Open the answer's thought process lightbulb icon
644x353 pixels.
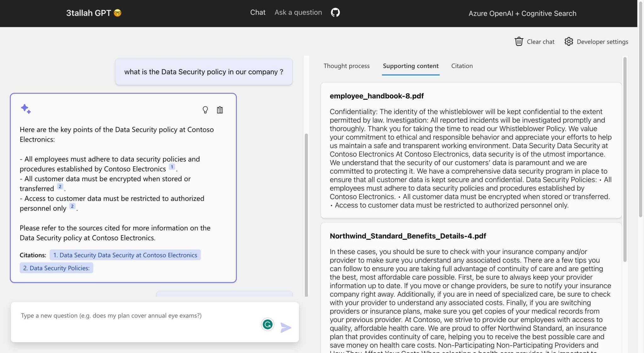205,110
